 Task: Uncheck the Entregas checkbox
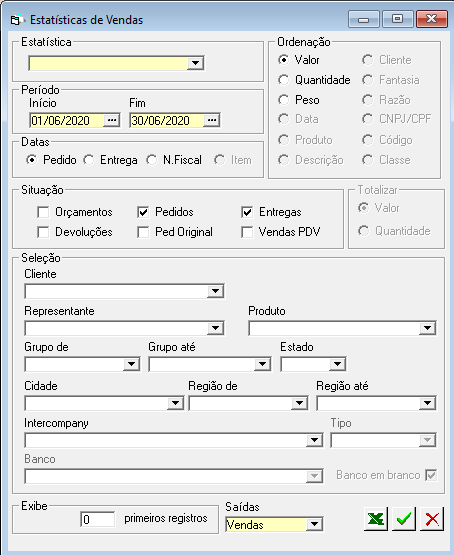[247, 212]
